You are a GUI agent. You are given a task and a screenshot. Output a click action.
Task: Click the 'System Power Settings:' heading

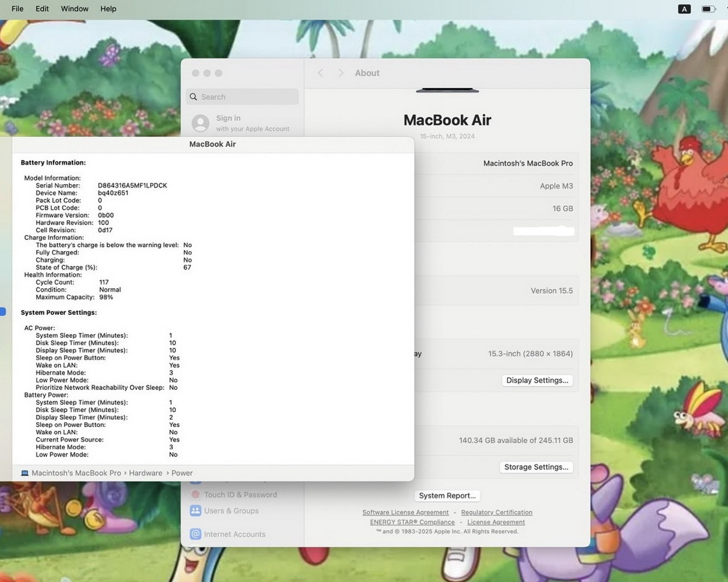(x=59, y=313)
